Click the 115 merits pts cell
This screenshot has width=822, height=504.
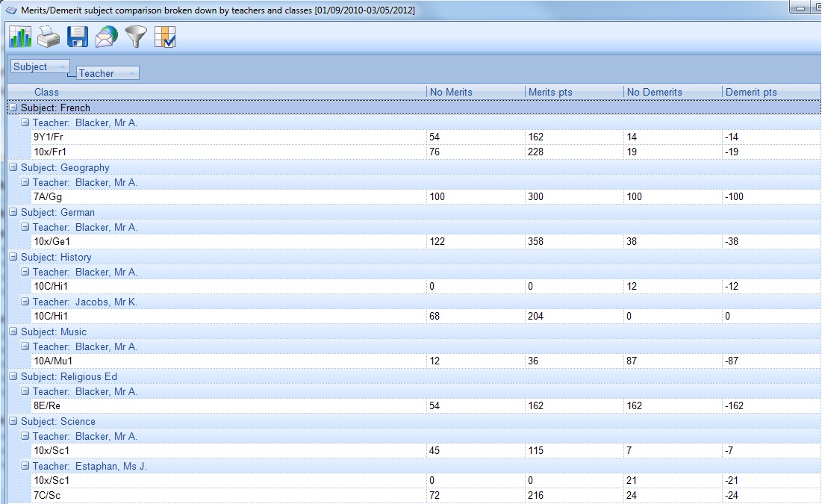point(574,450)
